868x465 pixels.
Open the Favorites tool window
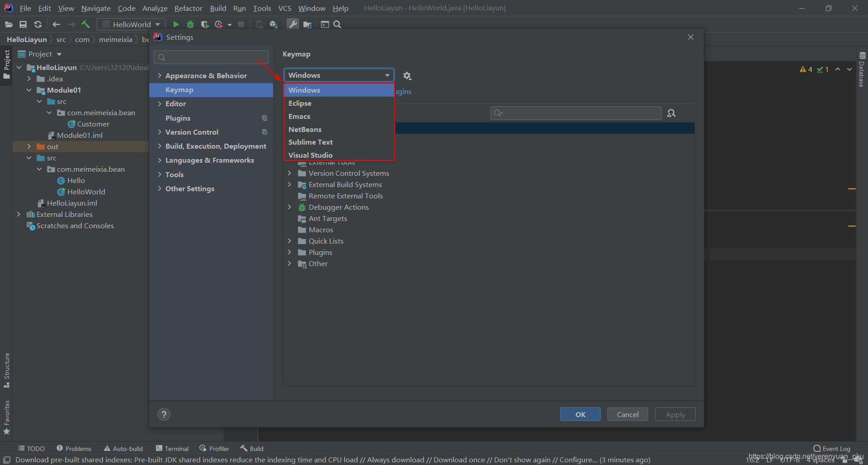click(7, 418)
